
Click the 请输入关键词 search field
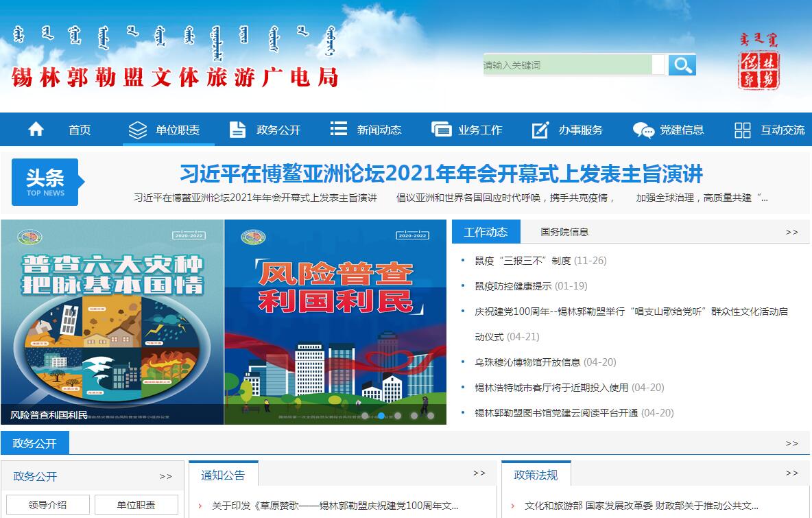(568, 65)
